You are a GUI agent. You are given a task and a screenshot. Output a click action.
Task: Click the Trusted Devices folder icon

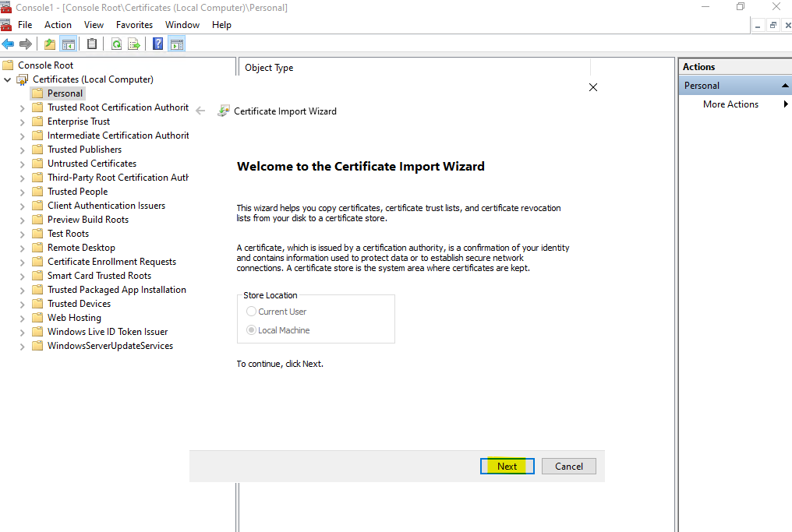point(37,303)
